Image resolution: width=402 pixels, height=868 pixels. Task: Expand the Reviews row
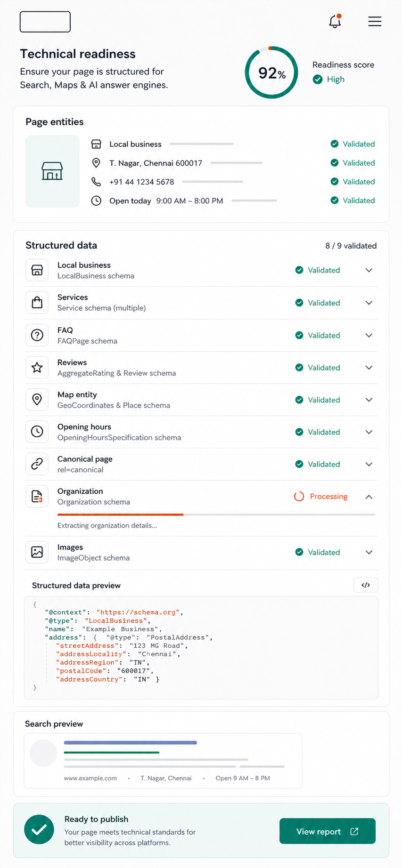tap(369, 368)
